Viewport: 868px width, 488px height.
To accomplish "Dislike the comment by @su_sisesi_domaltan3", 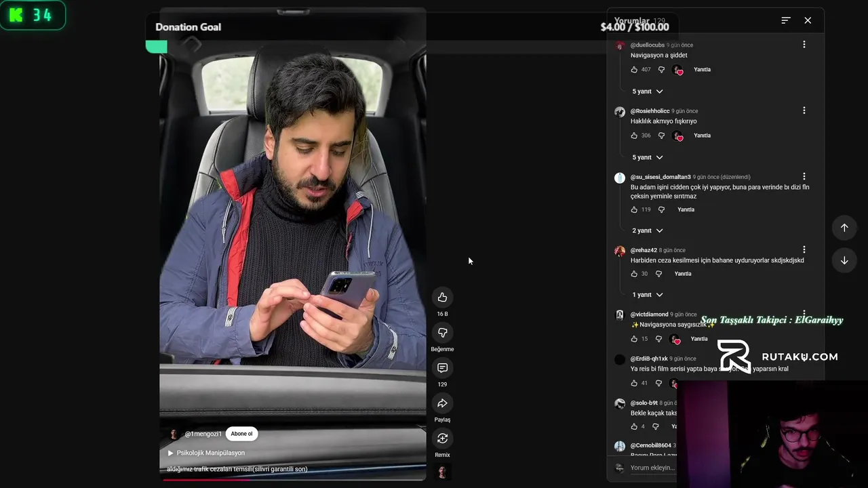I will (x=661, y=209).
